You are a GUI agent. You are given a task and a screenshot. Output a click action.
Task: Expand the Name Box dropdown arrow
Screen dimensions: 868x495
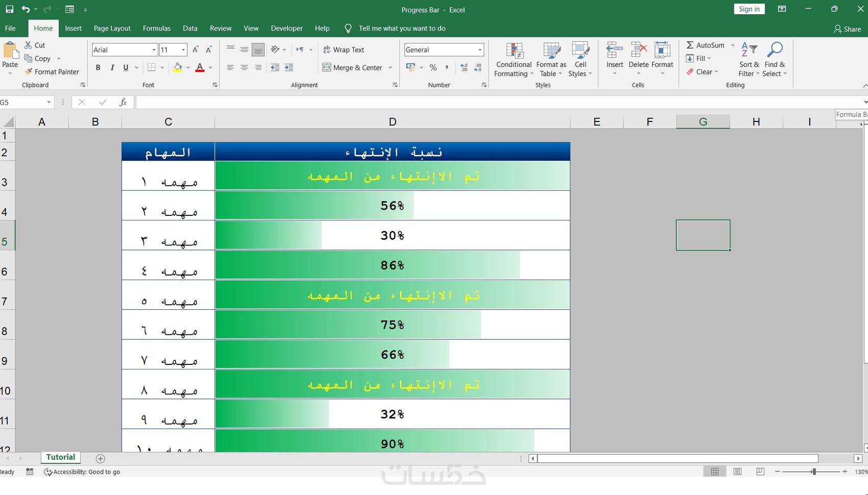[x=49, y=102]
